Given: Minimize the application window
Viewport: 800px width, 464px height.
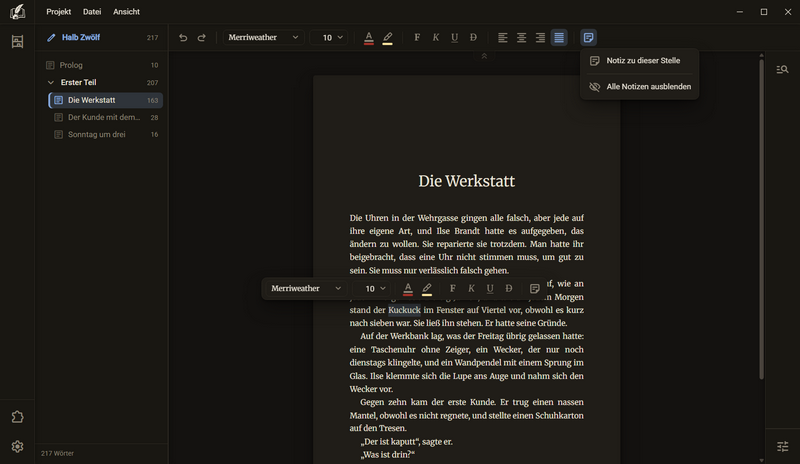Looking at the screenshot, I should click(740, 12).
